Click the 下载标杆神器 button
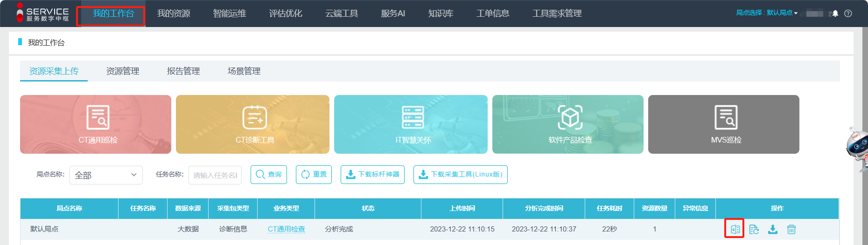Image resolution: width=868 pixels, height=245 pixels. pos(372,175)
